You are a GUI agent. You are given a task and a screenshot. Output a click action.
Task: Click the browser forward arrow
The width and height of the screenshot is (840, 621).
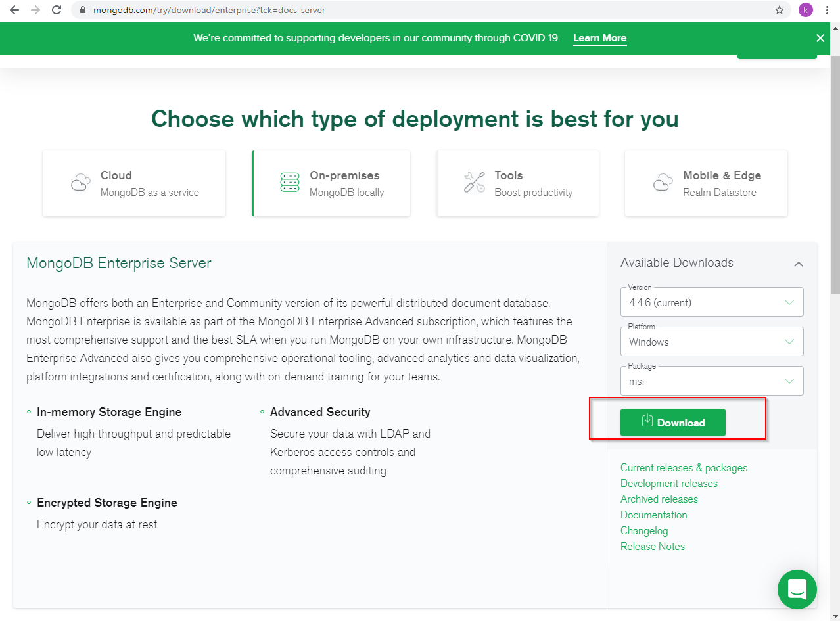35,10
